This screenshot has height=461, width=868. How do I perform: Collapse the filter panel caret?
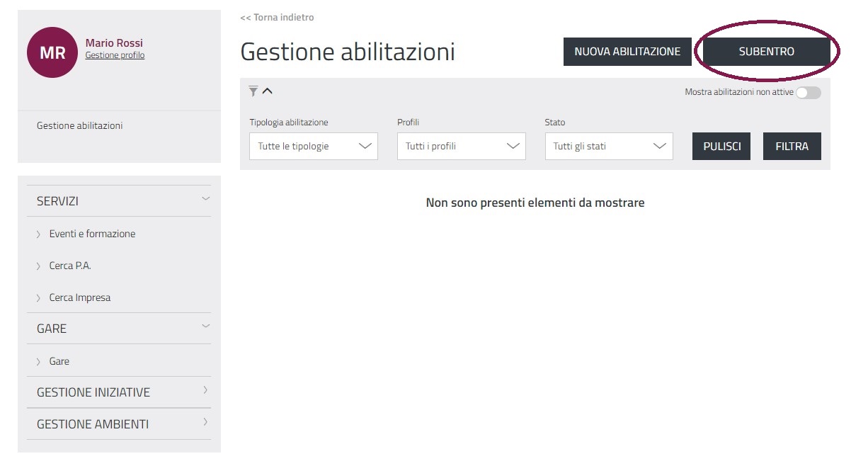point(268,91)
